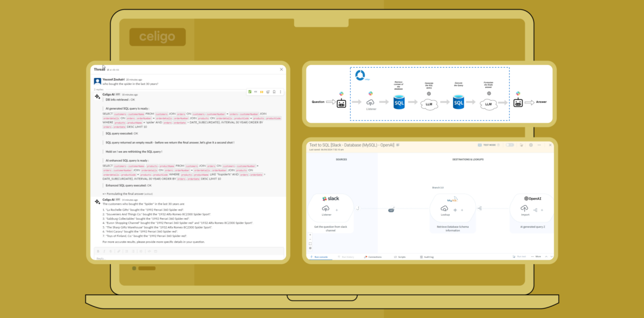
Task: Click the ordered list icon in reply toolbar
Action: pyautogui.click(x=127, y=251)
